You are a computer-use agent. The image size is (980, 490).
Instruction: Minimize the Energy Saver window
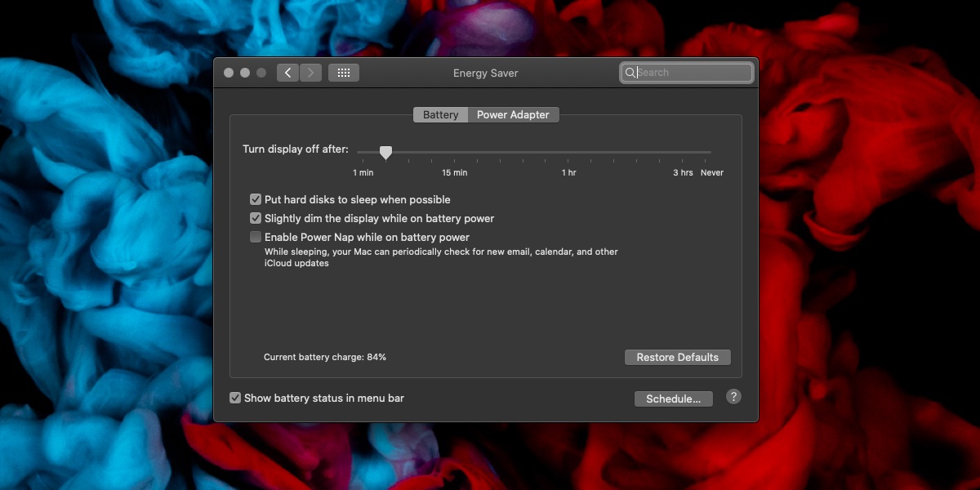[245, 73]
